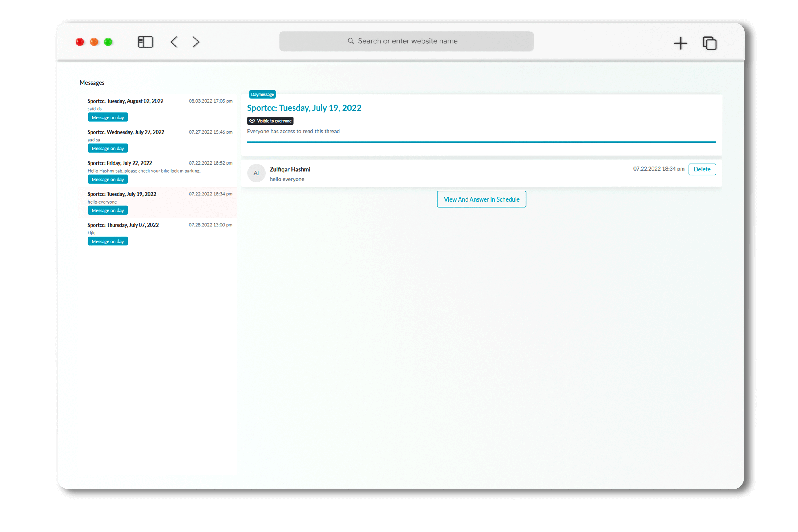The width and height of the screenshot is (798, 532).
Task: Open a new tab with the plus icon
Action: pos(680,43)
